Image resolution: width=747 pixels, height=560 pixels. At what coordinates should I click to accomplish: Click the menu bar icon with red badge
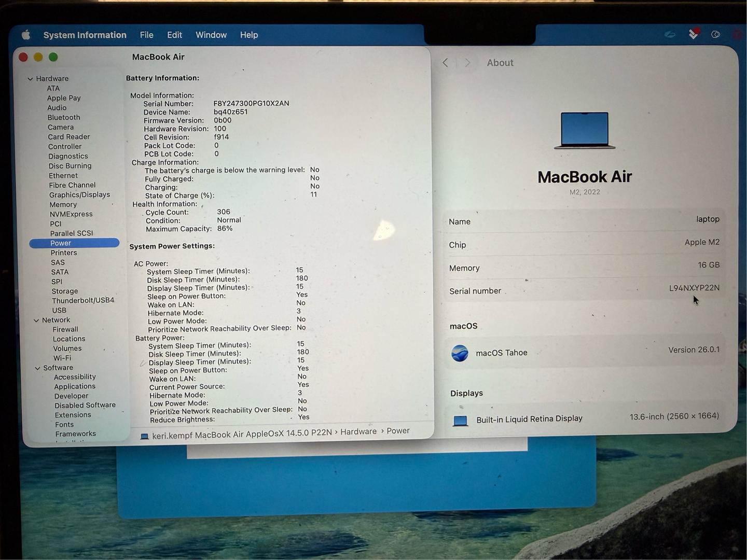[694, 34]
